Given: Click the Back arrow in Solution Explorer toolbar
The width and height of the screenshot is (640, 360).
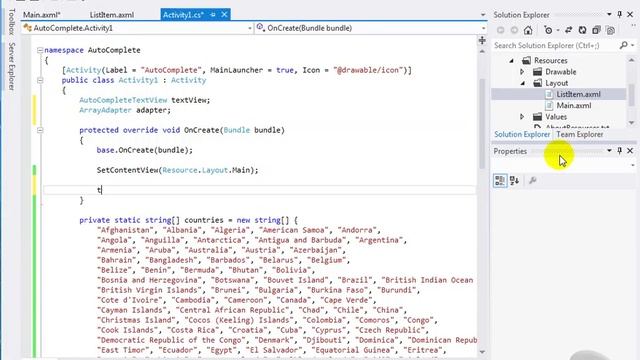Looking at the screenshot, I should [500, 30].
